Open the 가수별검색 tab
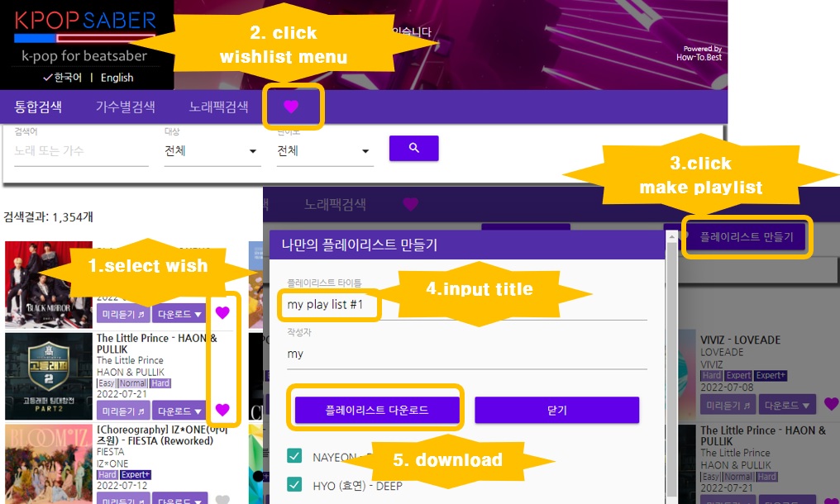The width and height of the screenshot is (840, 504). 126,107
